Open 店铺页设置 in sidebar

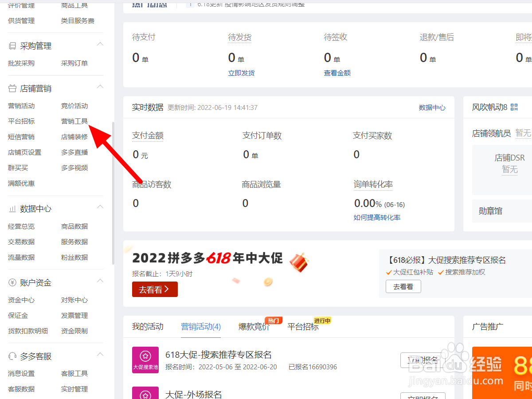pyautogui.click(x=24, y=153)
